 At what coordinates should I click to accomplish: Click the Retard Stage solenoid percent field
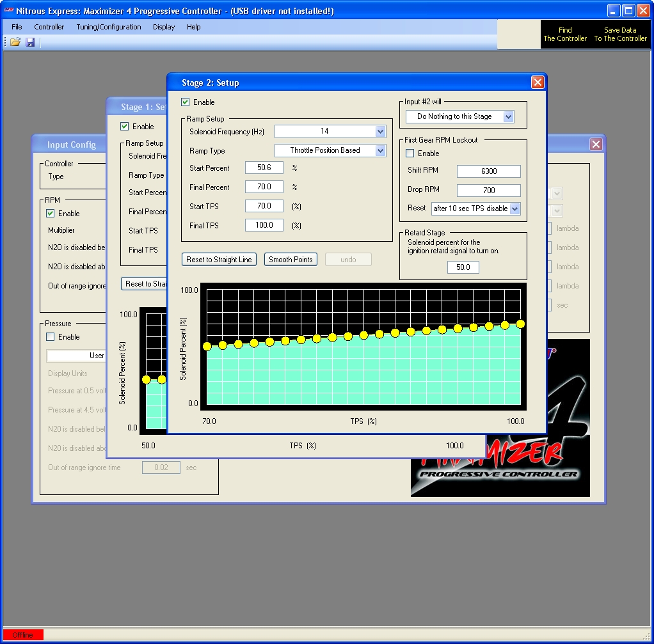(x=463, y=267)
